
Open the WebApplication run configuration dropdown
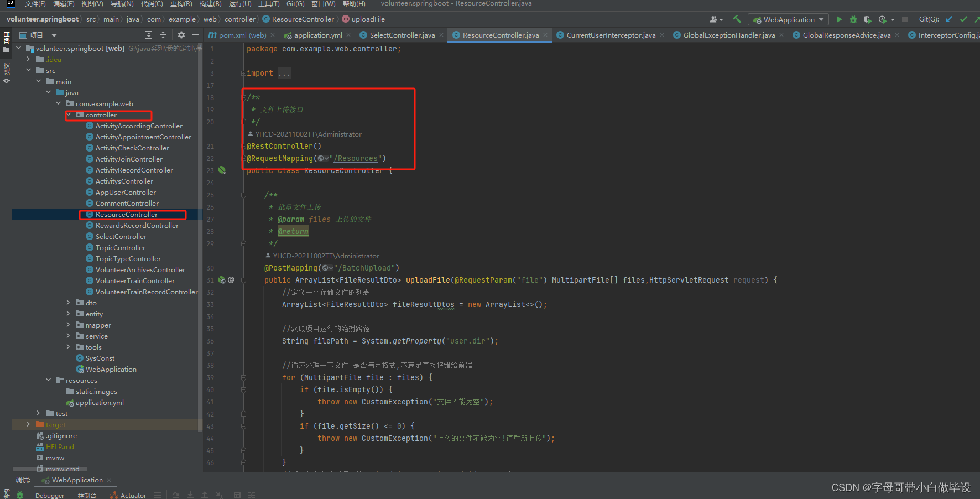(789, 19)
